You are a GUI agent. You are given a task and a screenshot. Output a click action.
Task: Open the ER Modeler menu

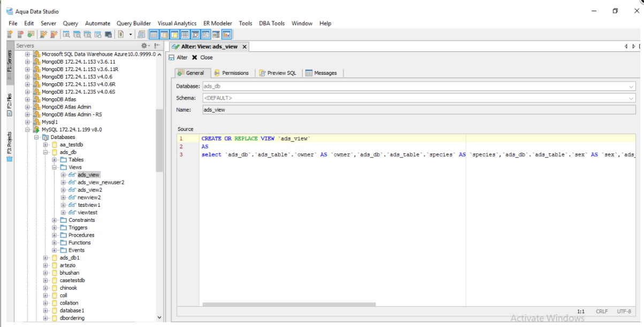tap(218, 24)
